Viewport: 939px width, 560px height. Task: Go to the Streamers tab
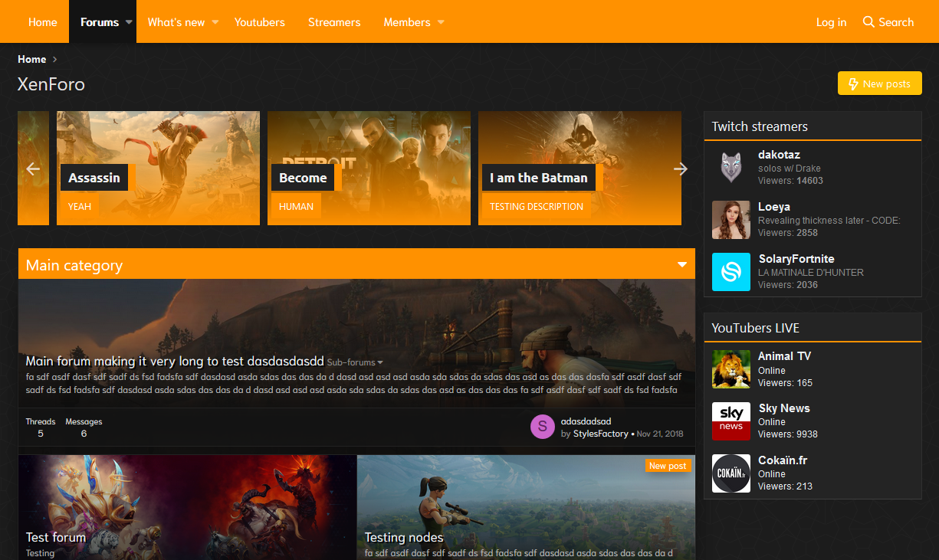tap(334, 22)
